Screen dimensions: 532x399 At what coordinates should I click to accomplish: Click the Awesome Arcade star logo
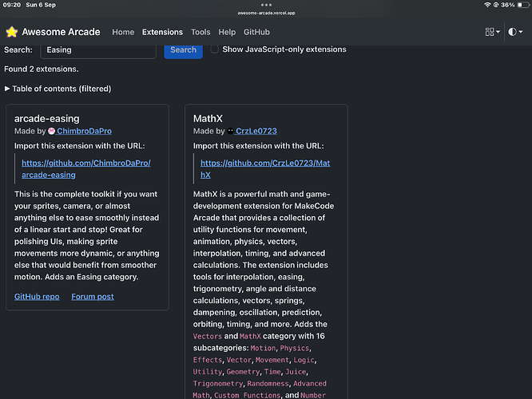coord(11,32)
